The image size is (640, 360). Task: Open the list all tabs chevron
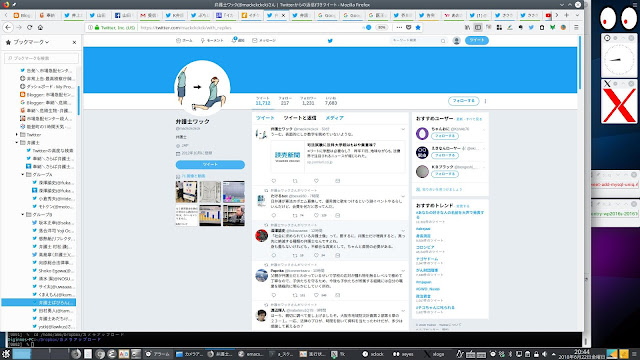click(577, 15)
